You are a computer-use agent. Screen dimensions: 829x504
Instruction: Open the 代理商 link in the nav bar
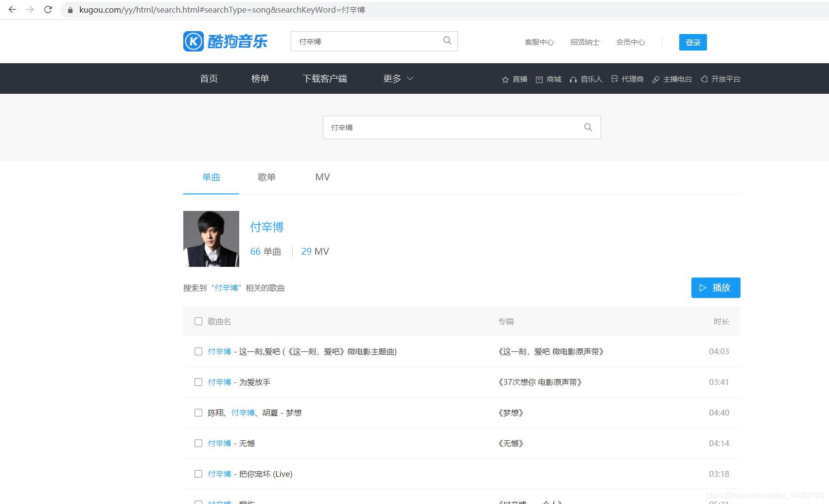(633, 79)
